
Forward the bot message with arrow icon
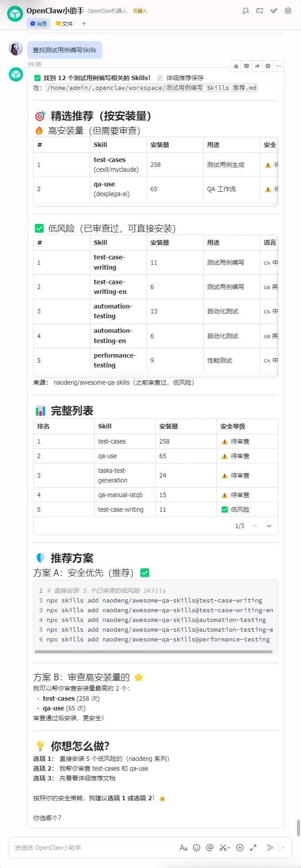pos(257,66)
